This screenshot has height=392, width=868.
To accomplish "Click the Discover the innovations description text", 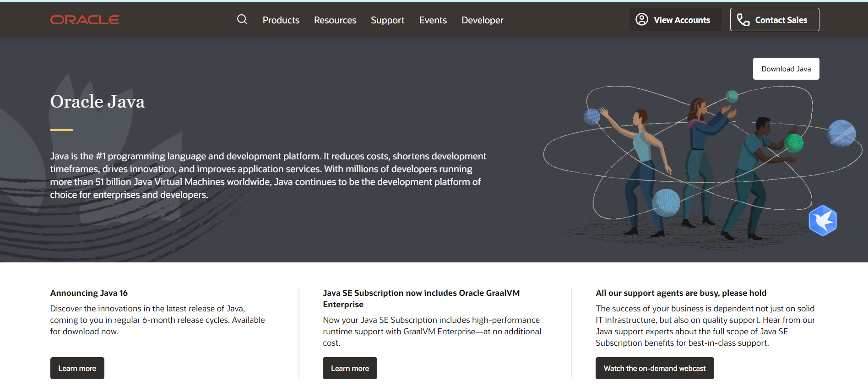I will point(157,320).
